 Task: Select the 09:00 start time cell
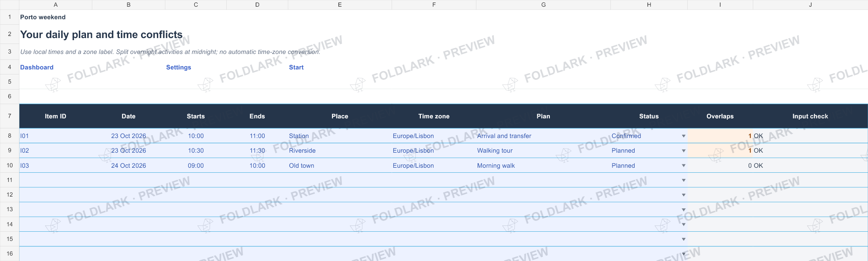click(196, 166)
